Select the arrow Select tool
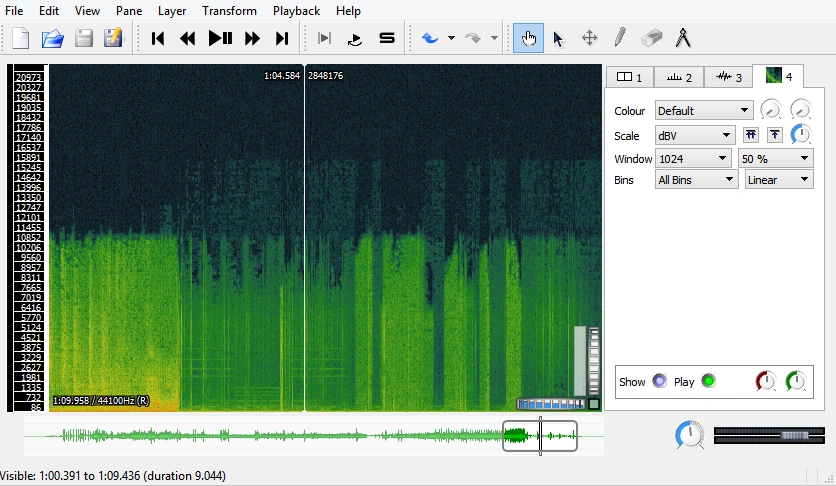This screenshot has width=836, height=486. (558, 39)
